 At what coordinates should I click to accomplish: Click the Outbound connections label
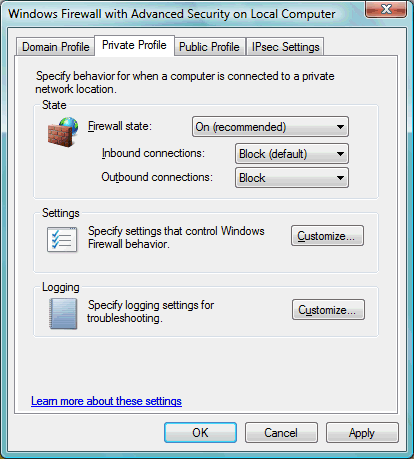[x=157, y=177]
